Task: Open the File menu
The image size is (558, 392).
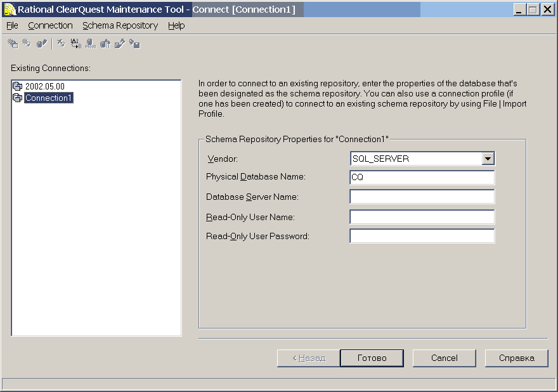Action: [x=12, y=25]
